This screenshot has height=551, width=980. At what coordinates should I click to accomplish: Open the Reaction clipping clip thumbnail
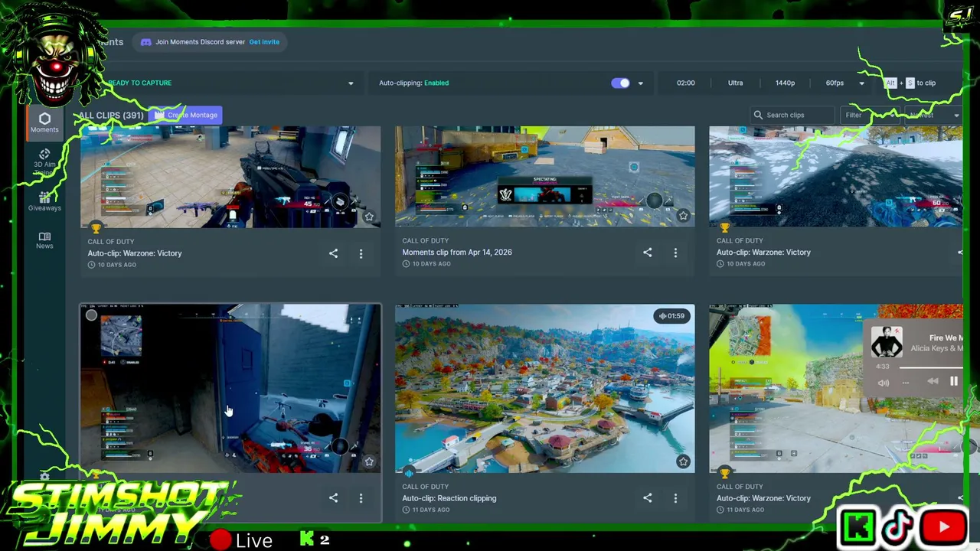(544, 389)
